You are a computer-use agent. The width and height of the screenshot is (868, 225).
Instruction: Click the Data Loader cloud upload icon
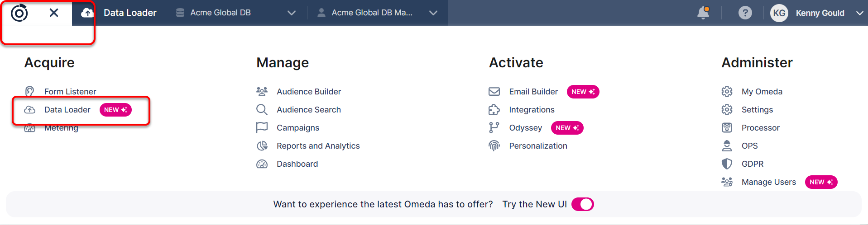[30, 110]
